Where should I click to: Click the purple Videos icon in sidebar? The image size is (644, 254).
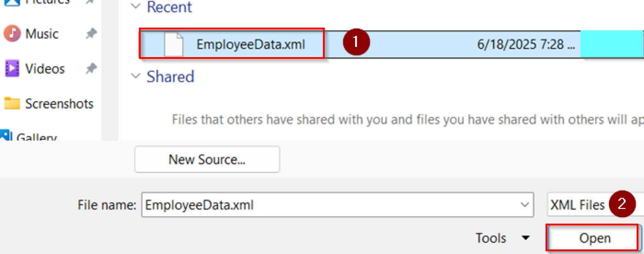coord(12,68)
